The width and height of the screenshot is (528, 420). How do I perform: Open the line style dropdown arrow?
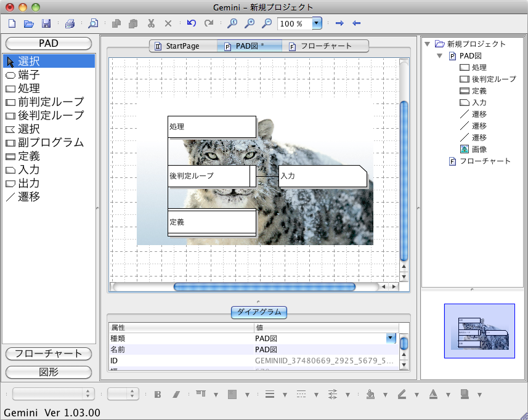coord(316,395)
